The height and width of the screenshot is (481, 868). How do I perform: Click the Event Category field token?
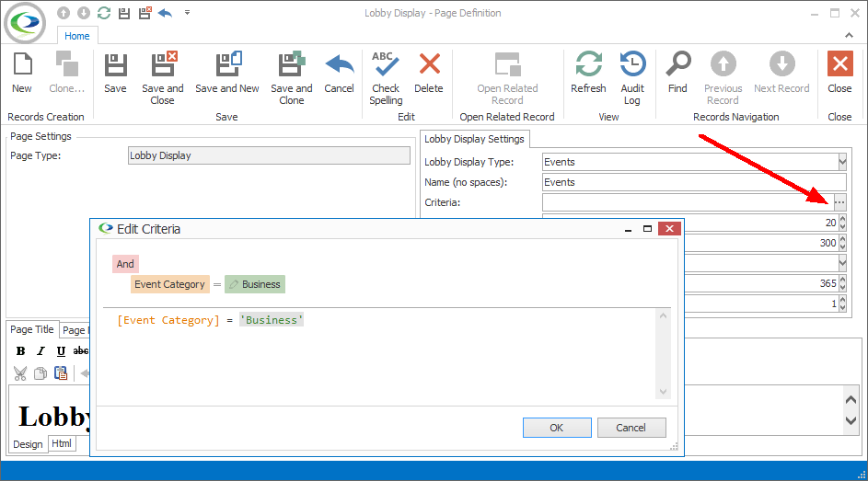(x=170, y=284)
